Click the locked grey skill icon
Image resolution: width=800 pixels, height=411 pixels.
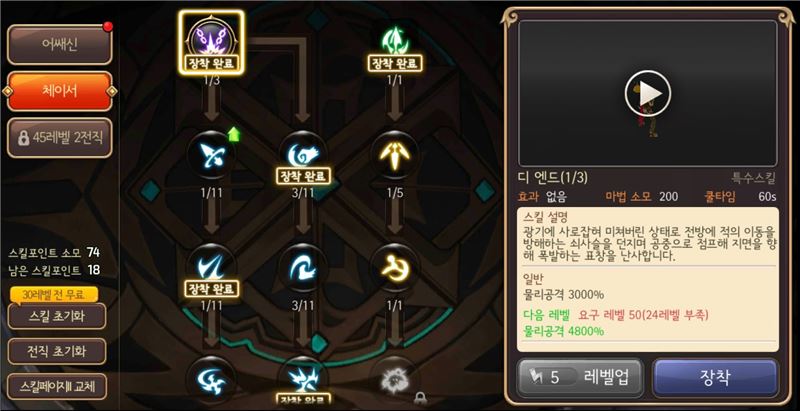click(395, 381)
